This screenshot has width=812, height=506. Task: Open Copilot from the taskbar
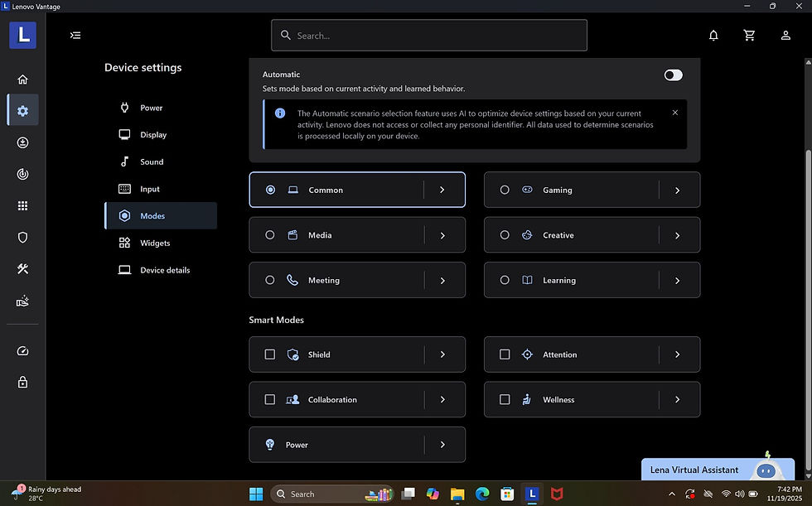pos(433,494)
